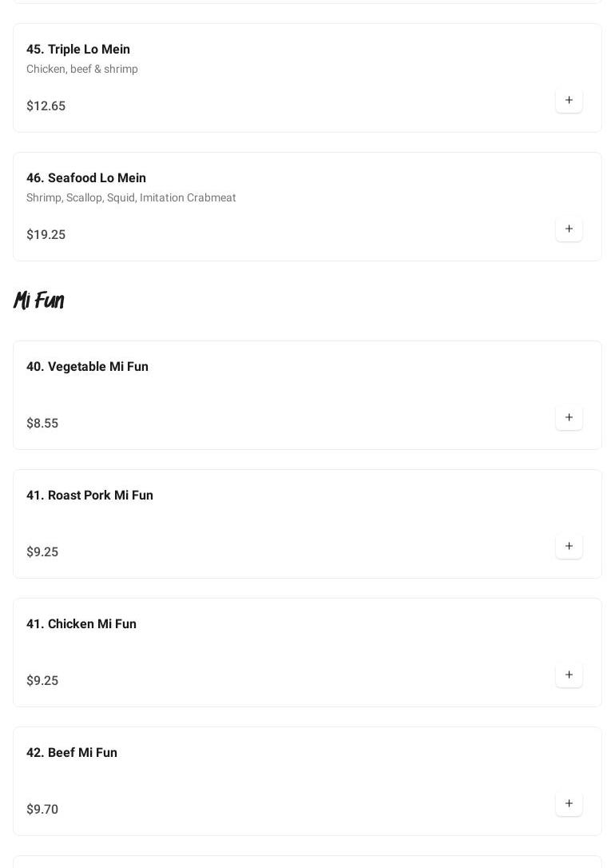
Task: Click the $9.25 price under Roast Pork Mi Fun
Action: (x=42, y=552)
